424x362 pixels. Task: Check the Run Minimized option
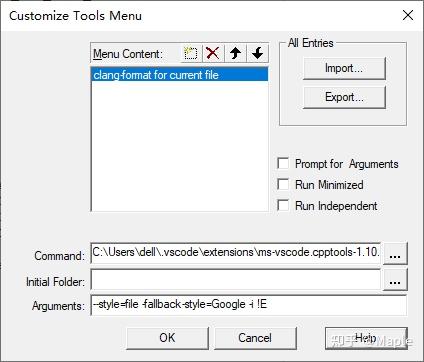pyautogui.click(x=283, y=184)
